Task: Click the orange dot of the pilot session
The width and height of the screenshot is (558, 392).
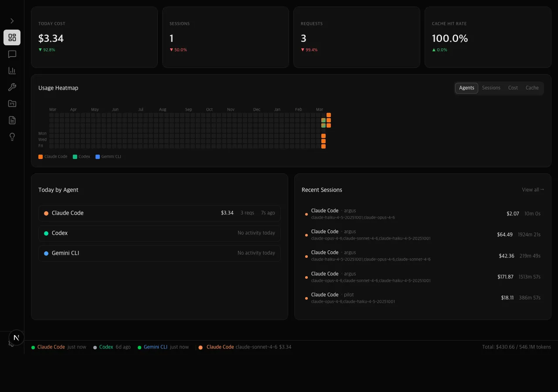Action: pyautogui.click(x=306, y=298)
